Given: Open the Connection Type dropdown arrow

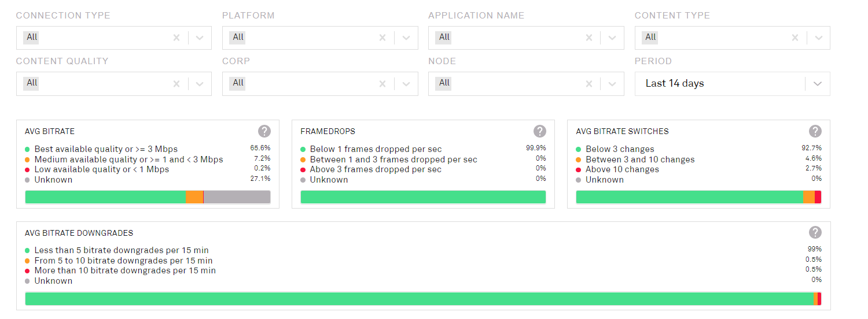Looking at the screenshot, I should click(x=200, y=38).
